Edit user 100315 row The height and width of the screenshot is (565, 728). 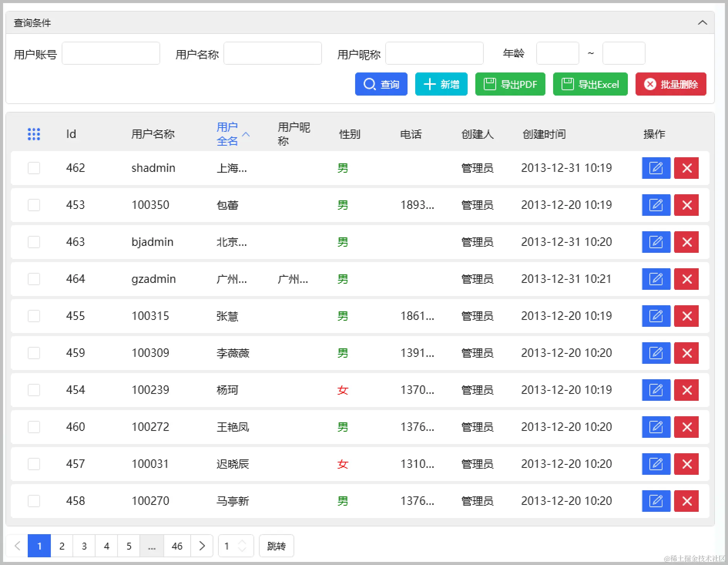coord(656,316)
